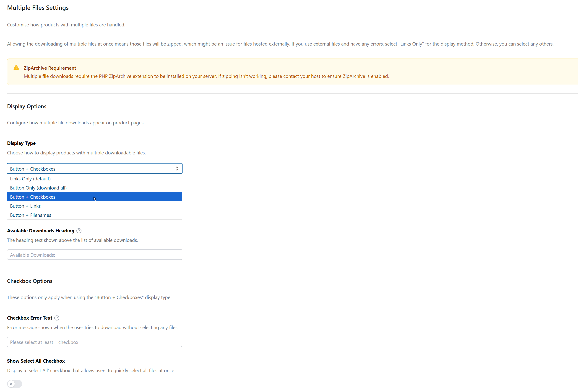Click the ZipArchive warning triangle icon
This screenshot has height=392, width=578.
tap(16, 67)
